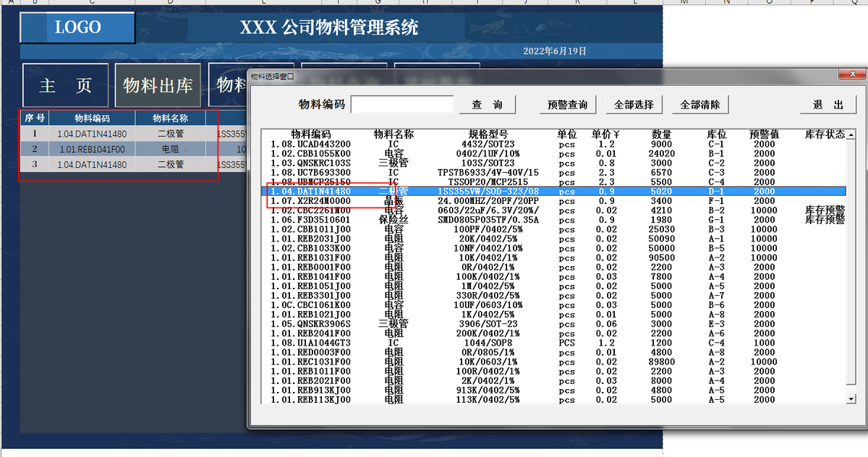The image size is (868, 457).
Task: Select list row 1.02.CBB1011J00
Action: point(553,229)
